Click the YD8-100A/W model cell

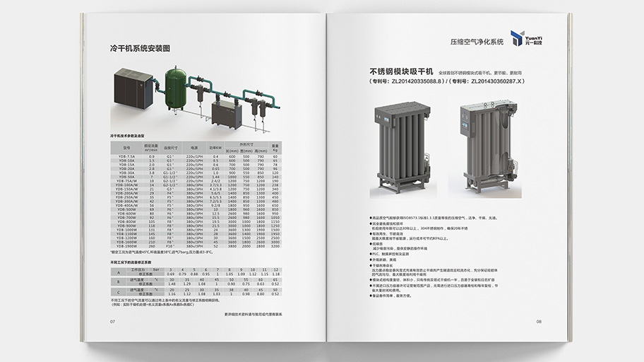coord(126,185)
